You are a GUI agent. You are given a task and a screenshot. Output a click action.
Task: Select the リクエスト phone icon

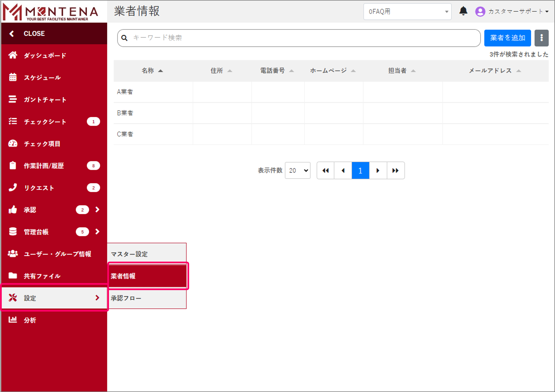(13, 188)
